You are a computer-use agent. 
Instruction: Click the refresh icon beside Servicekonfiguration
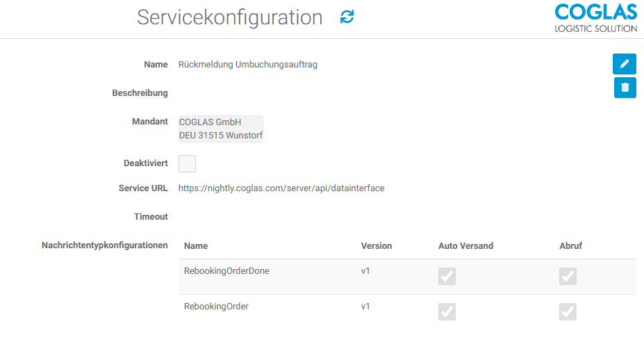click(x=347, y=17)
